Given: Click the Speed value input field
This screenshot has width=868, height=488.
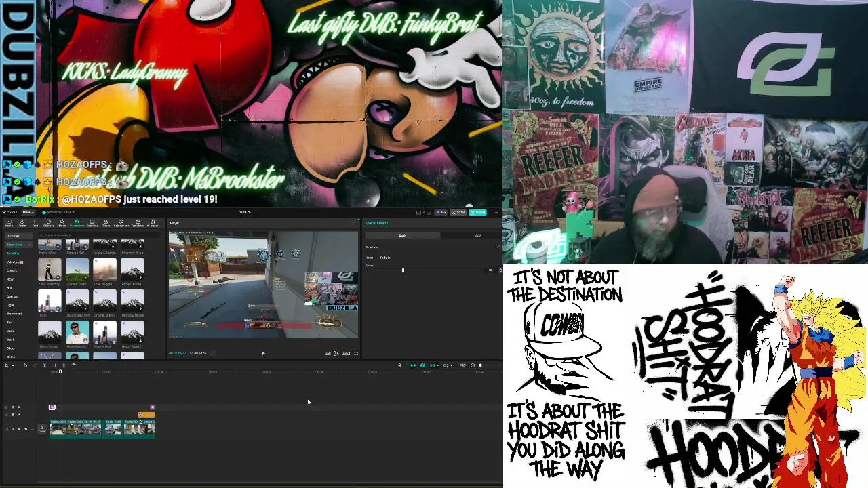Looking at the screenshot, I should pyautogui.click(x=490, y=270).
